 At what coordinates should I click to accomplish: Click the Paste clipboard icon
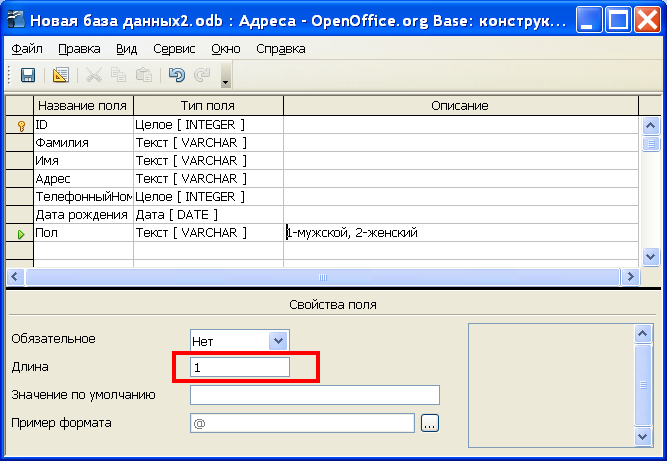point(144,75)
